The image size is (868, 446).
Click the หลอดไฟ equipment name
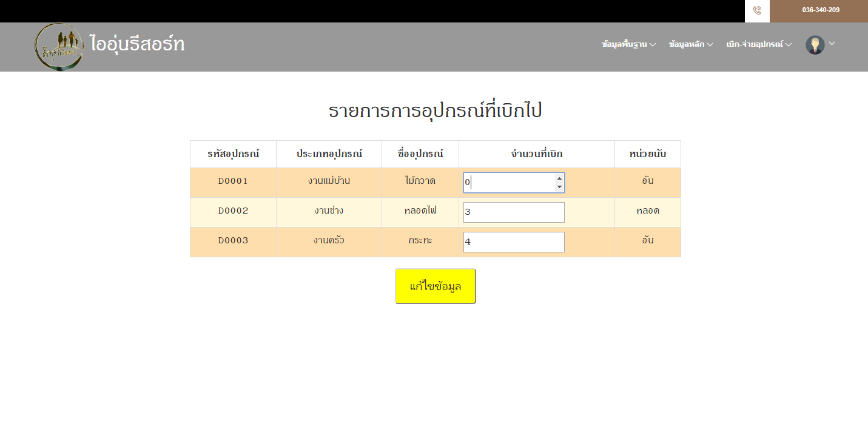(x=420, y=211)
